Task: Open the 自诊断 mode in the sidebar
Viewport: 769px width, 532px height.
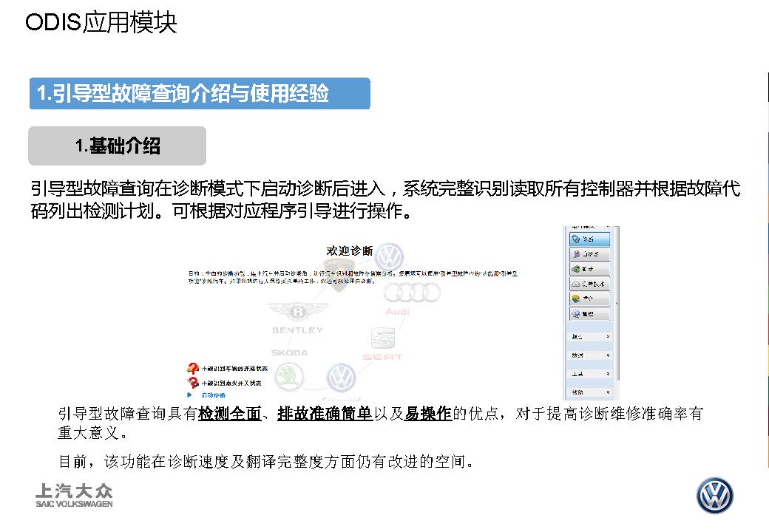Action: pos(589,253)
